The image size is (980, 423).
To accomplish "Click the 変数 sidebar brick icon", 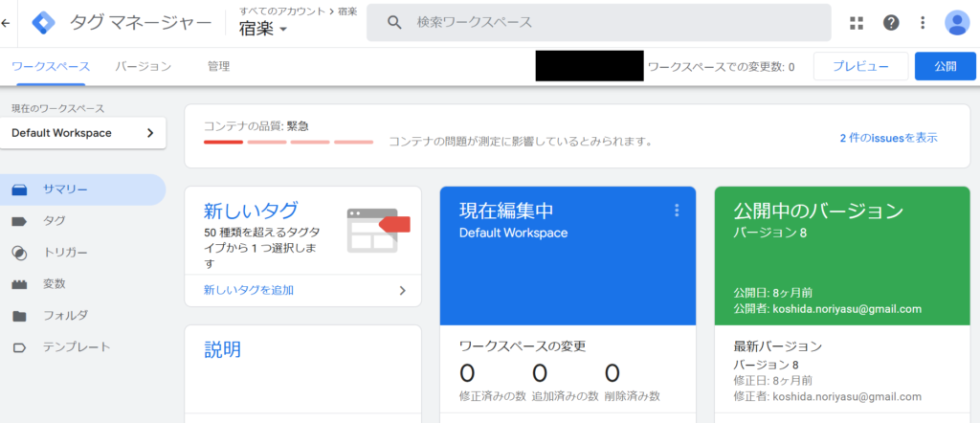I will (x=19, y=284).
